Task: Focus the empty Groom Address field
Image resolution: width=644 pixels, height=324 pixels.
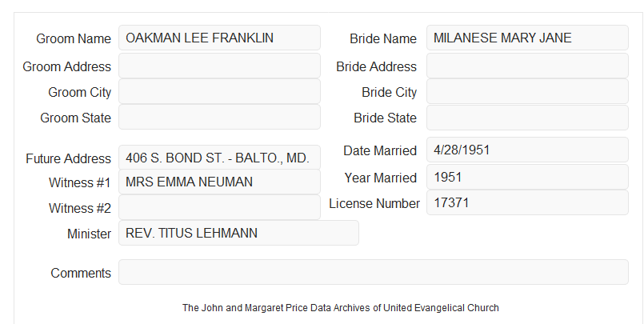Action: click(219, 66)
